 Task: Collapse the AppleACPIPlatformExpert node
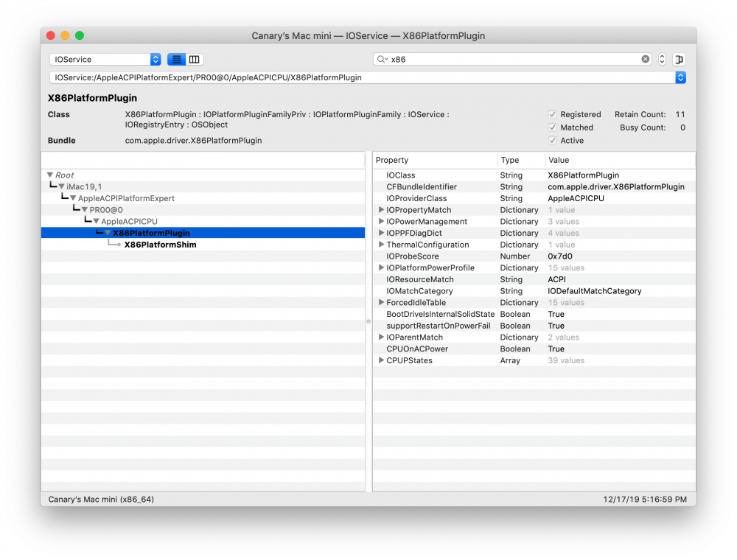point(73,198)
